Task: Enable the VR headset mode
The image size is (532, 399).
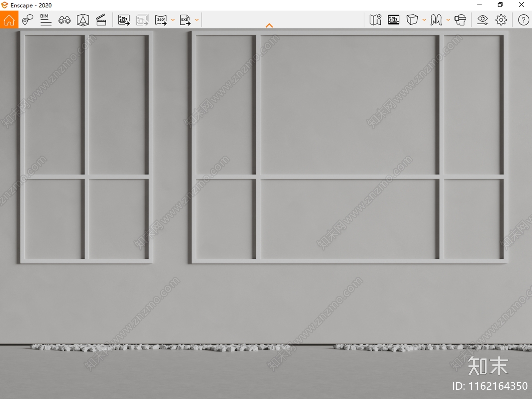Action: pyautogui.click(x=461, y=20)
